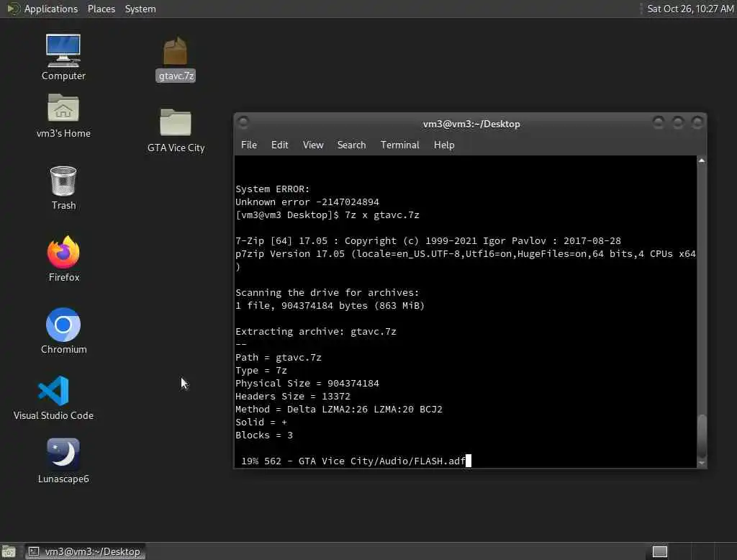Viewport: 737px width, 560px height.
Task: Open the terminal Edit menu
Action: click(279, 145)
